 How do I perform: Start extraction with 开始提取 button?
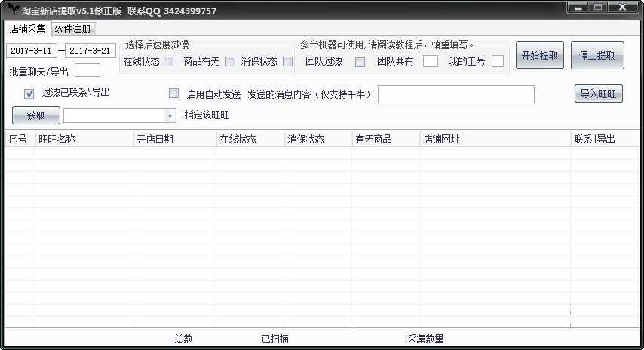coord(540,55)
